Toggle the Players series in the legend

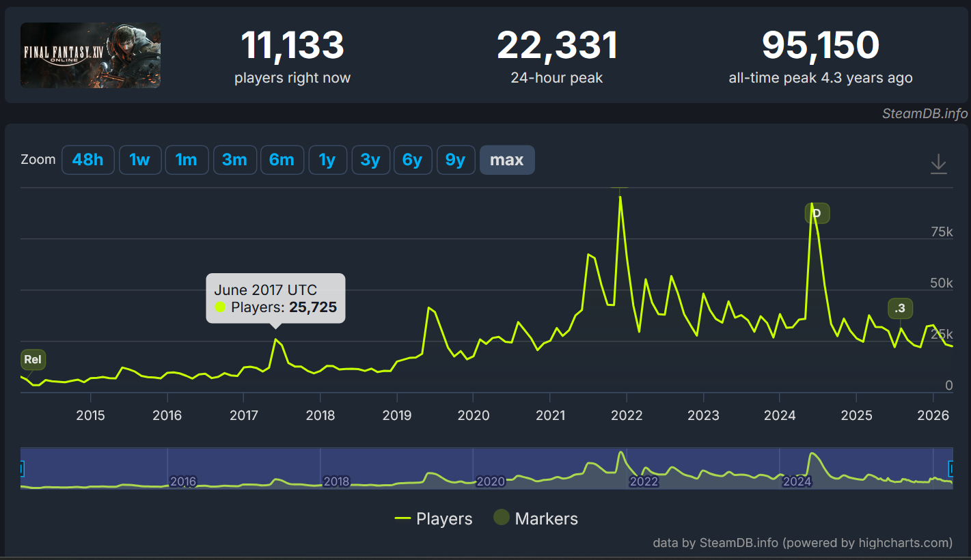click(433, 519)
